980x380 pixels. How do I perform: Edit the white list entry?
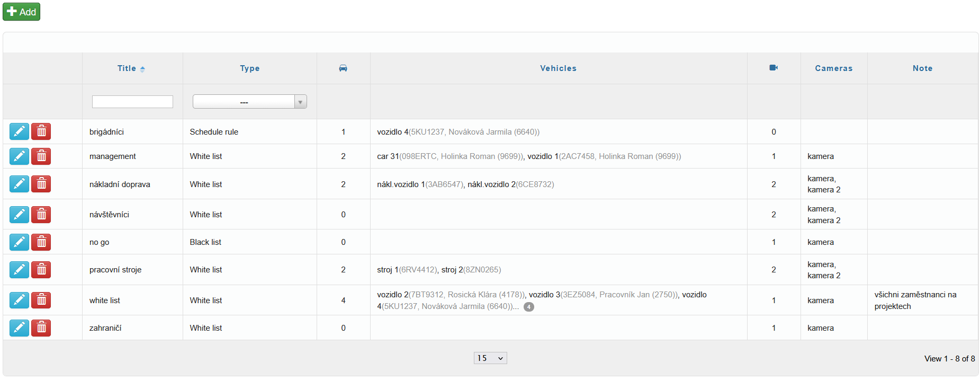coord(19,301)
